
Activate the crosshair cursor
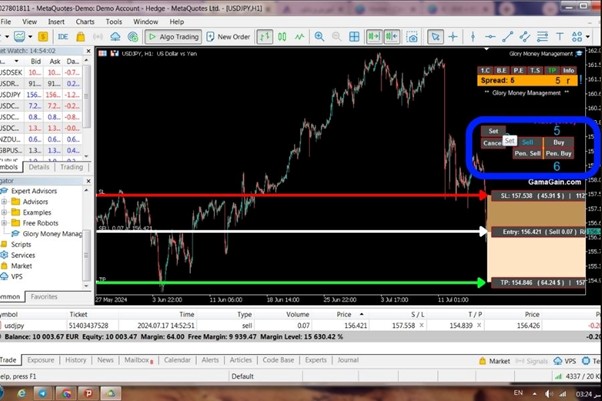pyautogui.click(x=453, y=37)
